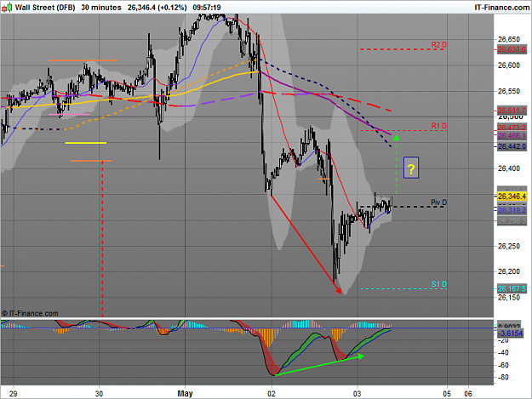Click the 26,600 price axis label
The width and height of the screenshot is (532, 399).
click(x=508, y=66)
